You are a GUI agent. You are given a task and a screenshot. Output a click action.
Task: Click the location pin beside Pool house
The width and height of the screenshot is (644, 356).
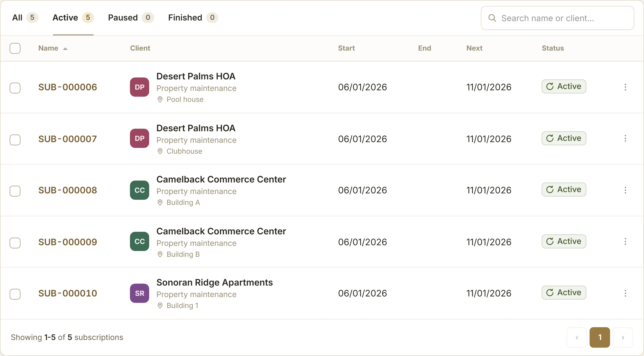(x=160, y=99)
